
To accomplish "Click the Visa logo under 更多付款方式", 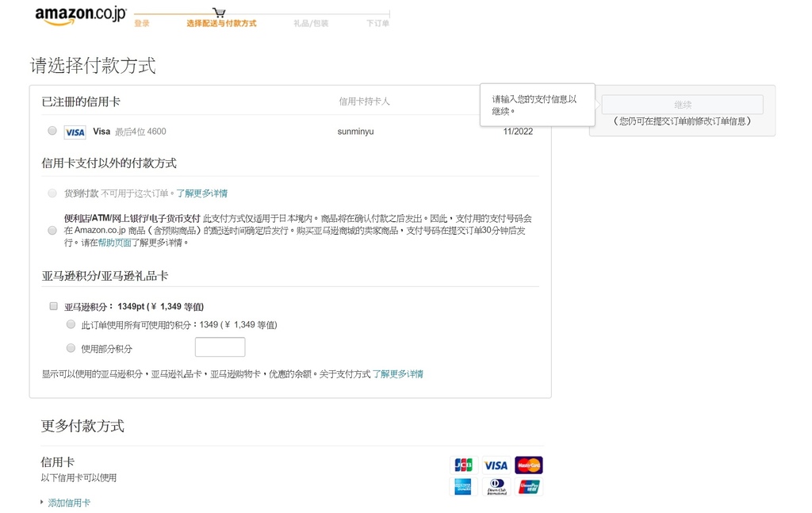I will click(x=496, y=465).
